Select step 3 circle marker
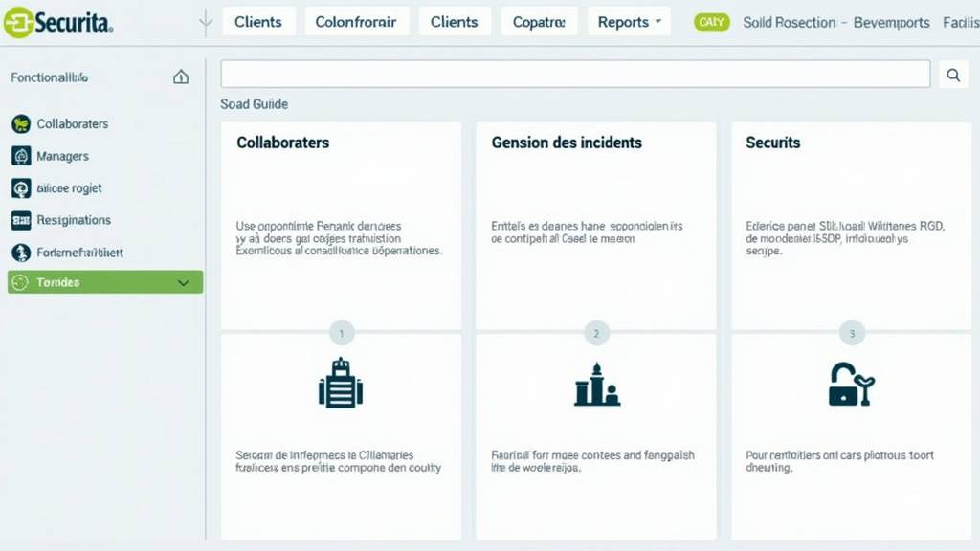 tap(851, 333)
